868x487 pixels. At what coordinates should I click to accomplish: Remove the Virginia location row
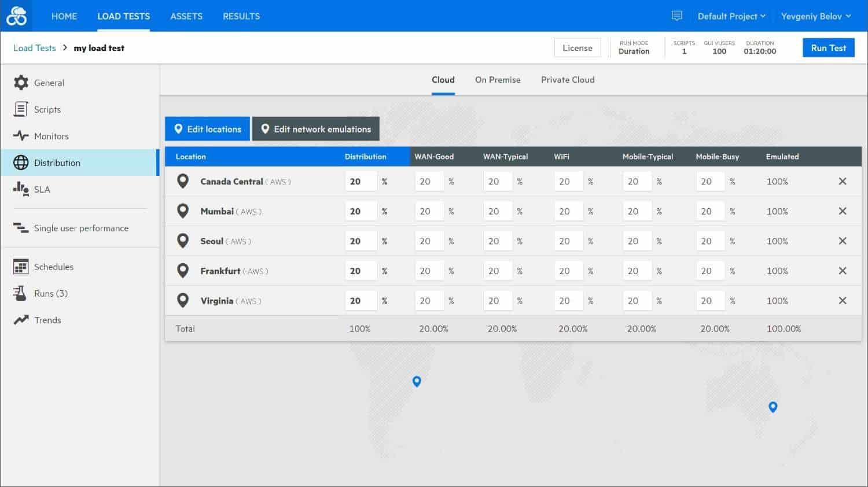click(x=843, y=301)
